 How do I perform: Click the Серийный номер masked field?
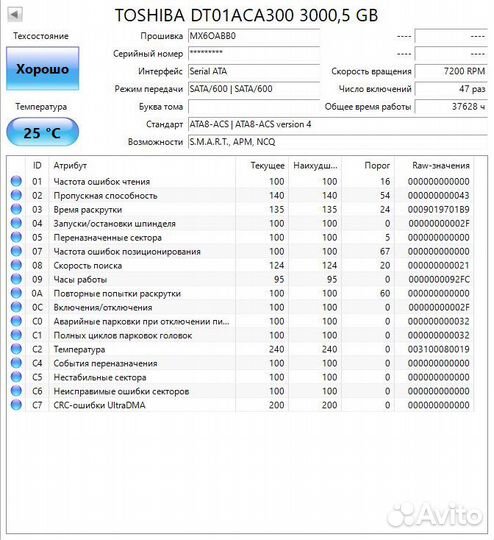(x=254, y=54)
